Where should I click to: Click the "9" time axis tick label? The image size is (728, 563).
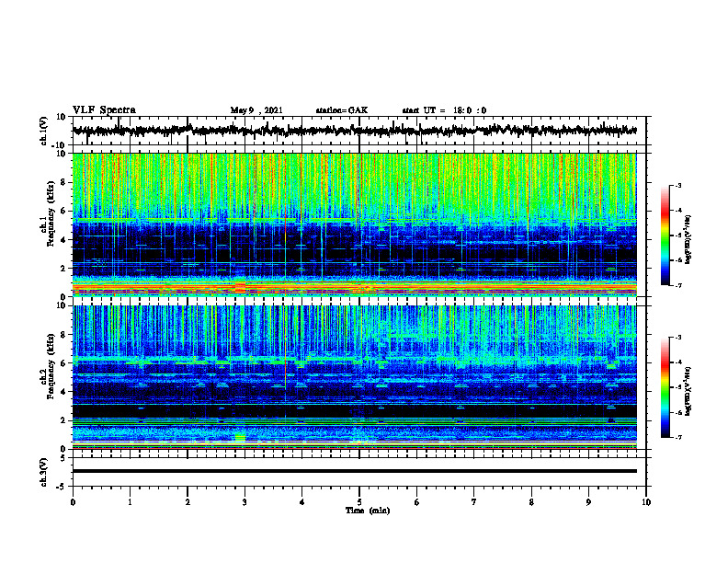pyautogui.click(x=588, y=502)
